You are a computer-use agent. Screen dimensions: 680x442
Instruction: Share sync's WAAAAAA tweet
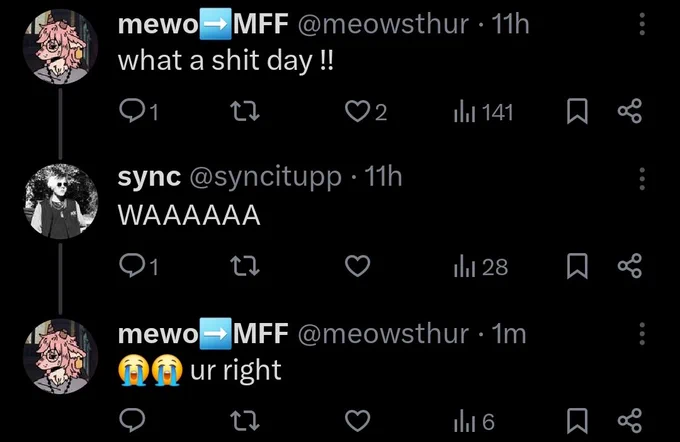[x=629, y=265]
